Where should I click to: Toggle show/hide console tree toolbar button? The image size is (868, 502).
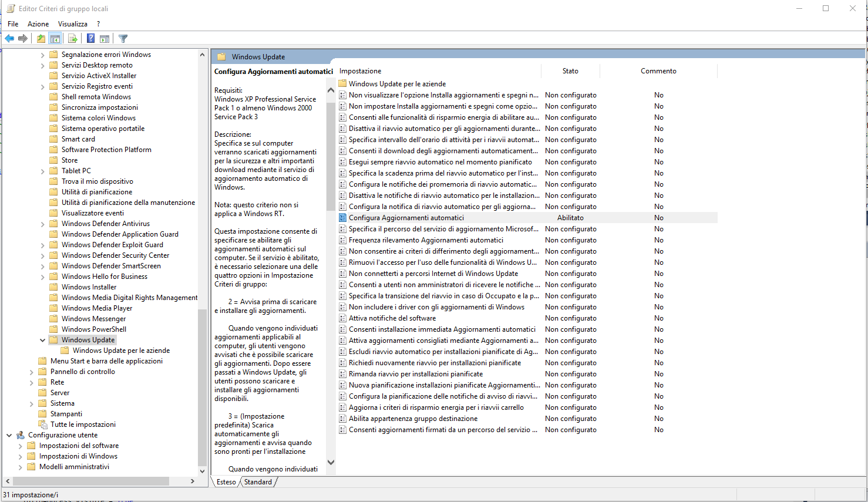tap(55, 39)
